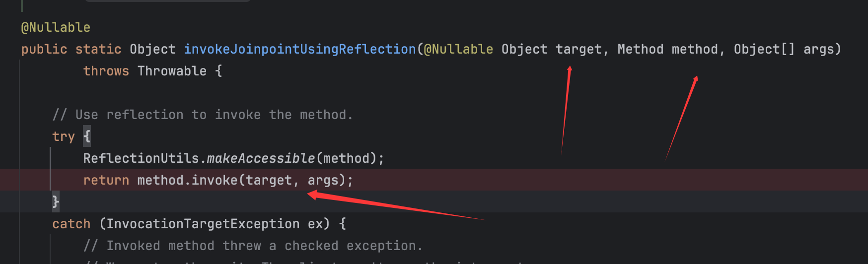Click the InvocationTargetException class name

click(x=203, y=224)
